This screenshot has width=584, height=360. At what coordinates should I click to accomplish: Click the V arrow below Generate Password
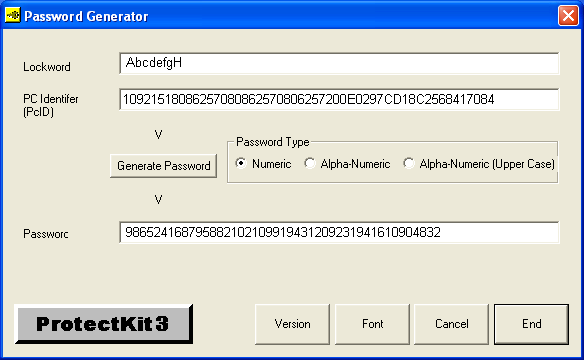tap(158, 200)
